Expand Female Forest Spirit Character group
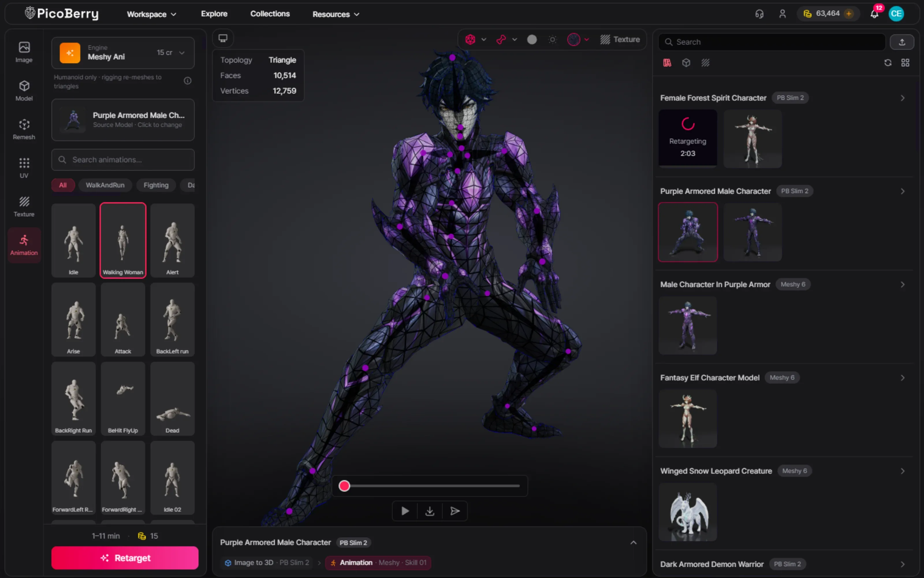The height and width of the screenshot is (578, 924). click(903, 98)
